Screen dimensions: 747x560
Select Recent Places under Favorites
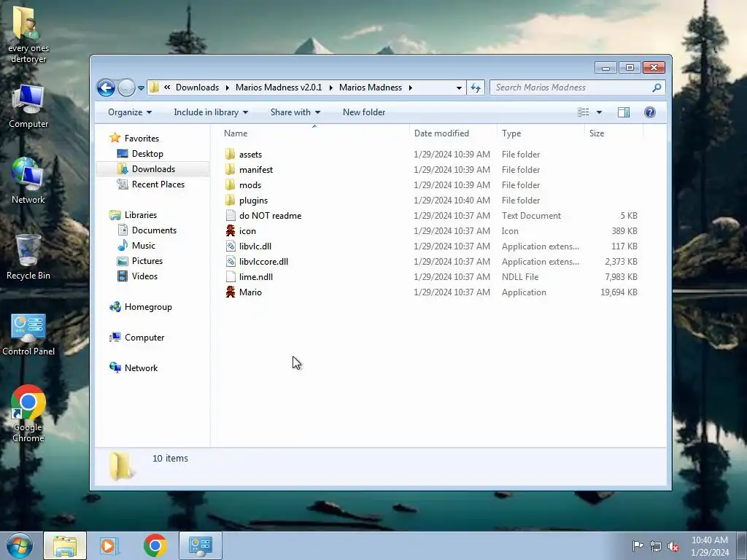pyautogui.click(x=158, y=184)
